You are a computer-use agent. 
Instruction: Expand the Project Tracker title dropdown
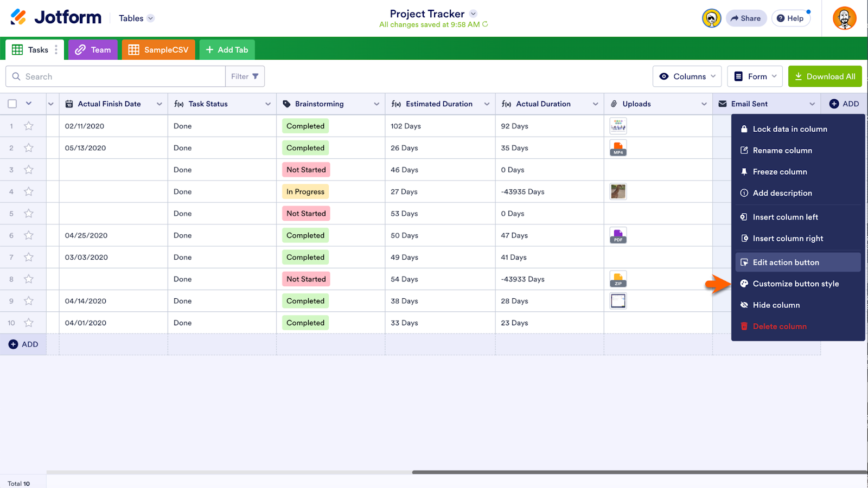tap(473, 14)
